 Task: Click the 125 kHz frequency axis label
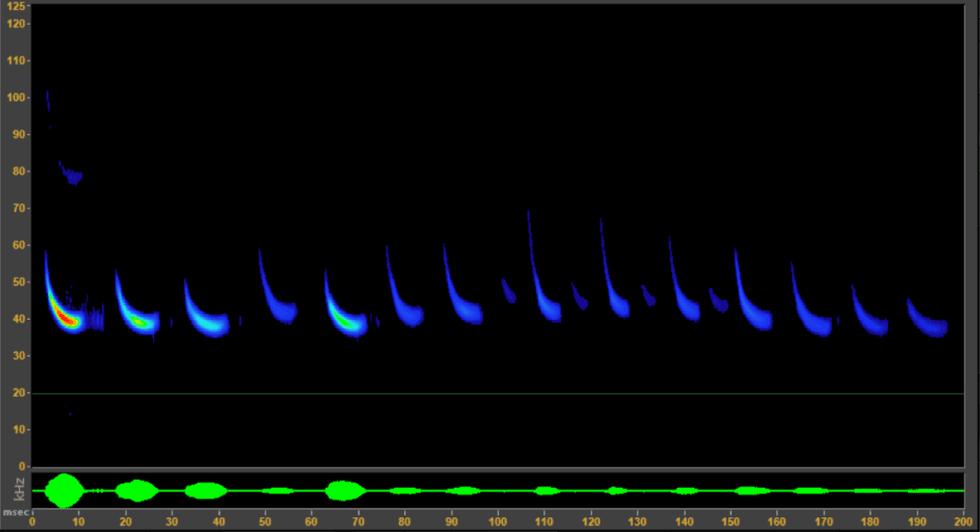[x=15, y=8]
